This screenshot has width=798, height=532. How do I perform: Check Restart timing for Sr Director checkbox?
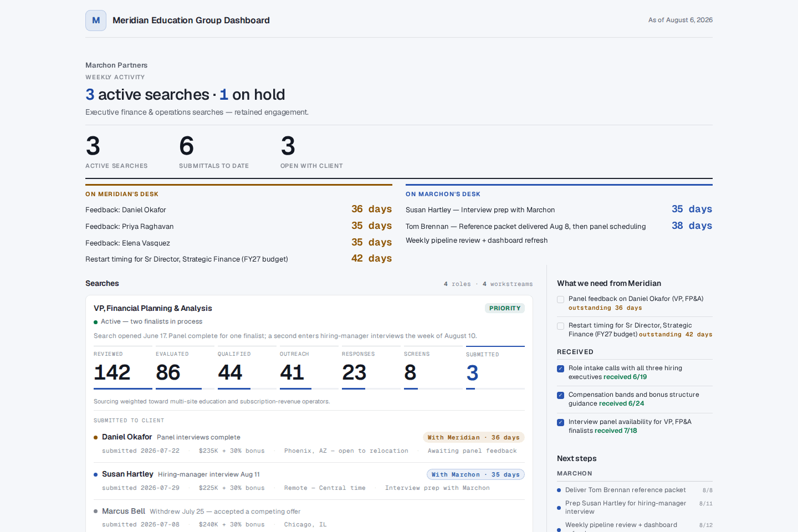click(x=560, y=326)
